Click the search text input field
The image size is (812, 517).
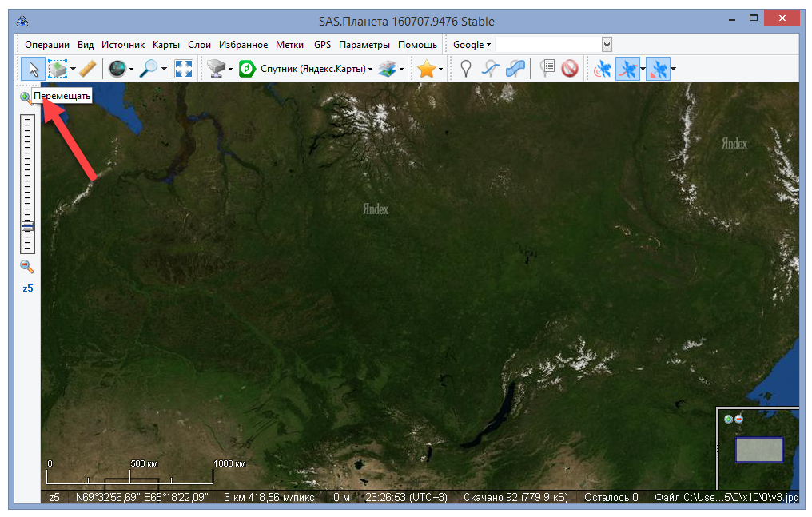[548, 45]
